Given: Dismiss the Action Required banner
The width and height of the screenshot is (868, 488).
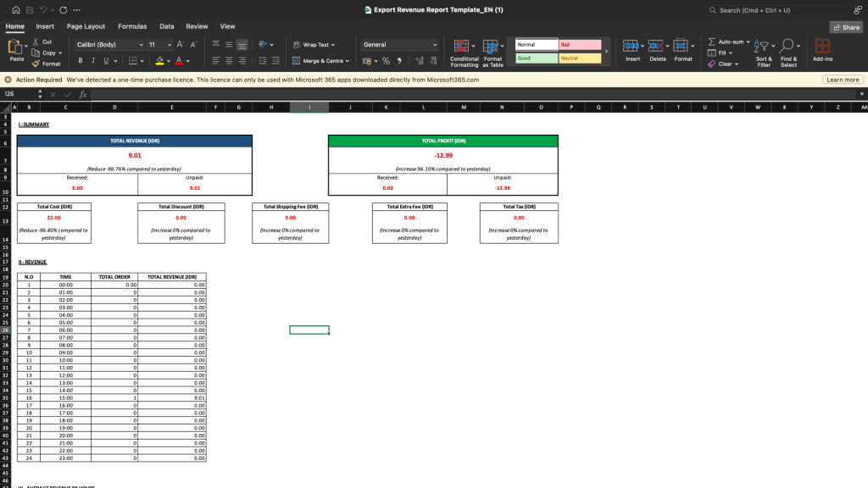Looking at the screenshot, I should tap(8, 80).
